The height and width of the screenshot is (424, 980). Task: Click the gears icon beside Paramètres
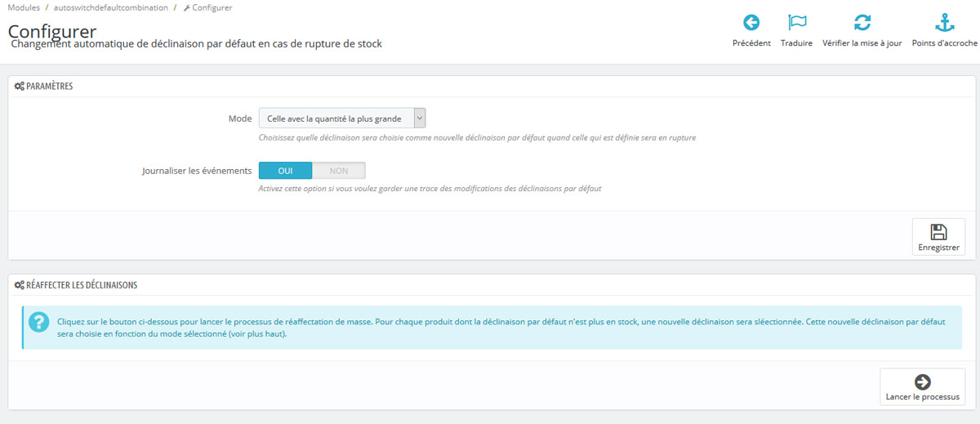point(20,87)
